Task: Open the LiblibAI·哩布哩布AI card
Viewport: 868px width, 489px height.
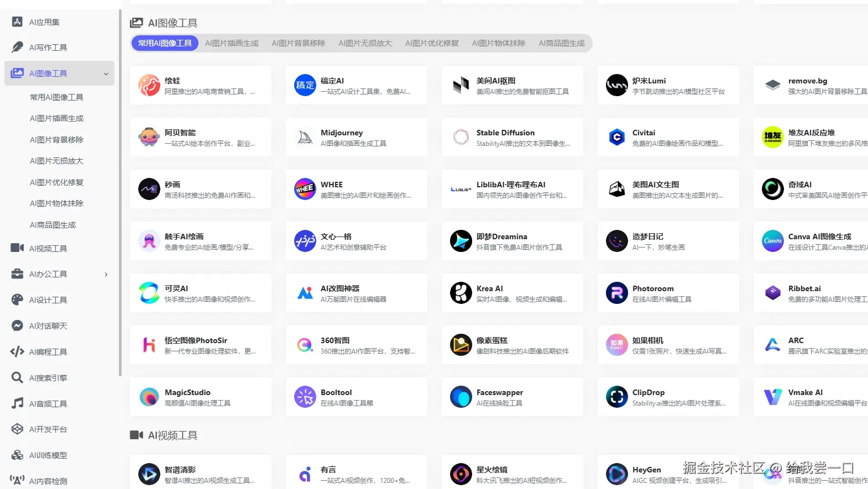Action: (x=513, y=189)
